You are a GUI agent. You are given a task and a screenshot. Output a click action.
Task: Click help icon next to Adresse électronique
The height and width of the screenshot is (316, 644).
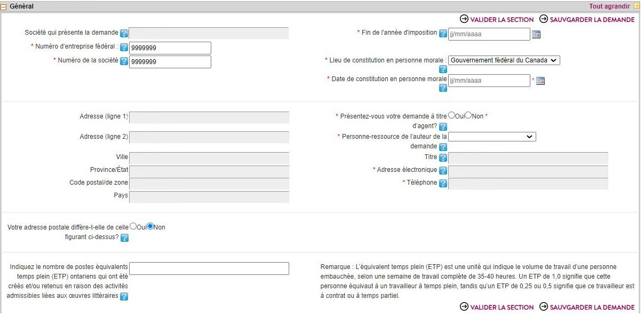pyautogui.click(x=442, y=170)
